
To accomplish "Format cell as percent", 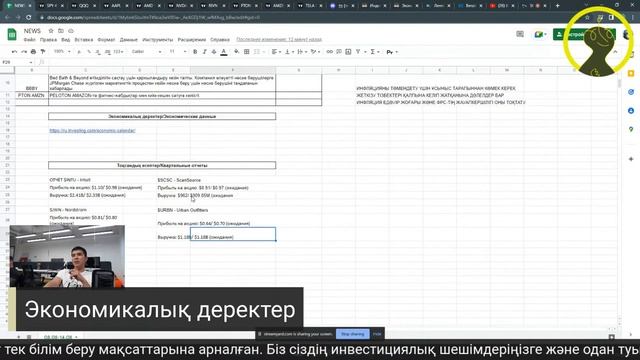I will (89, 52).
